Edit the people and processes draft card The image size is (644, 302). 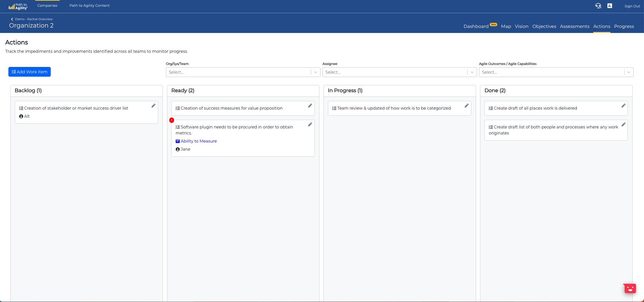623,124
